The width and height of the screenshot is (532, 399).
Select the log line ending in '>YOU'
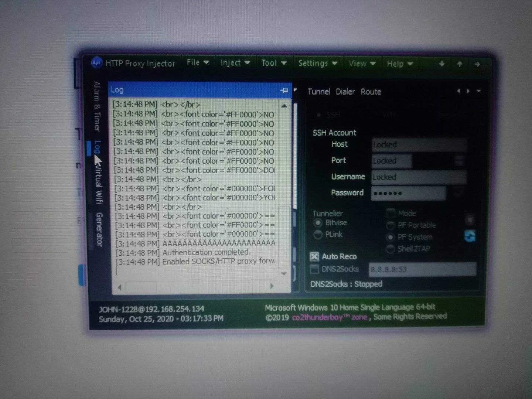[195, 198]
